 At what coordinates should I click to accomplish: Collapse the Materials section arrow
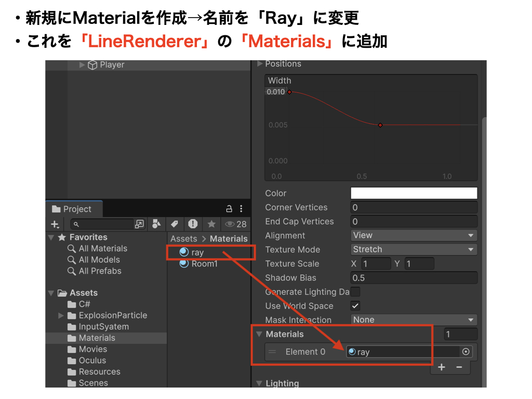coord(259,334)
